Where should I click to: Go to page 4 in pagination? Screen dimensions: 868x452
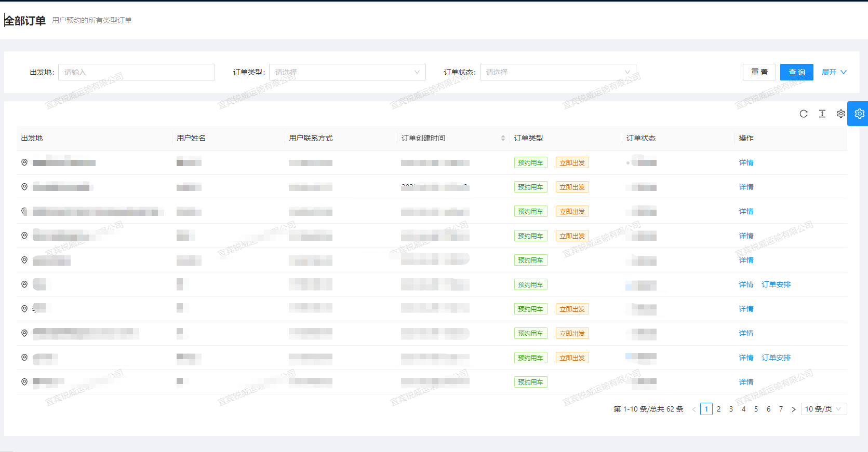click(744, 409)
